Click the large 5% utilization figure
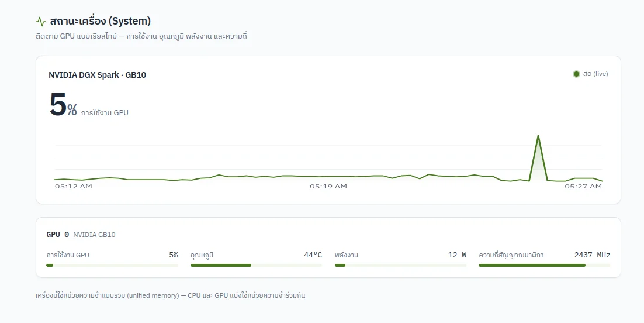This screenshot has width=644, height=323. click(63, 105)
